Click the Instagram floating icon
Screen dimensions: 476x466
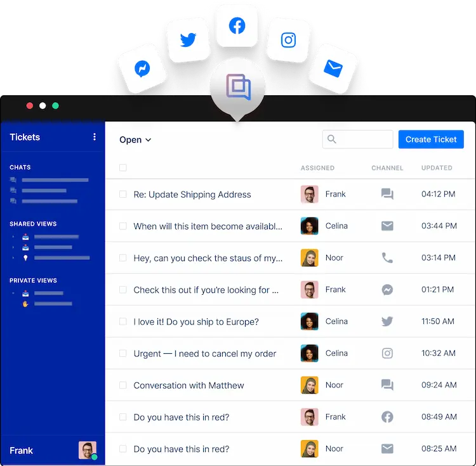tap(288, 40)
